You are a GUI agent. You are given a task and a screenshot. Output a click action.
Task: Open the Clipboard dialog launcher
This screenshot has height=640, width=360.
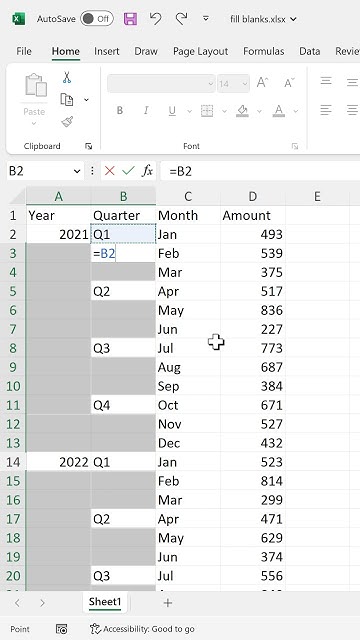[88, 146]
